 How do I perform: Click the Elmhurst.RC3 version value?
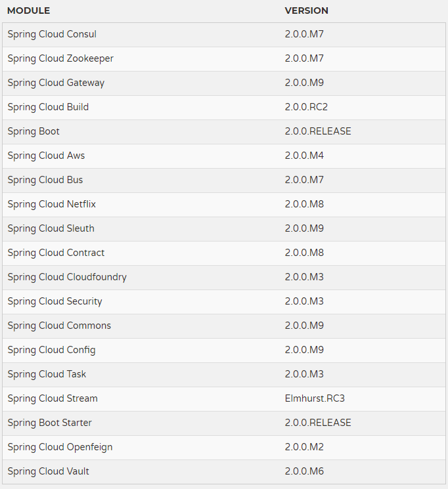click(x=314, y=398)
